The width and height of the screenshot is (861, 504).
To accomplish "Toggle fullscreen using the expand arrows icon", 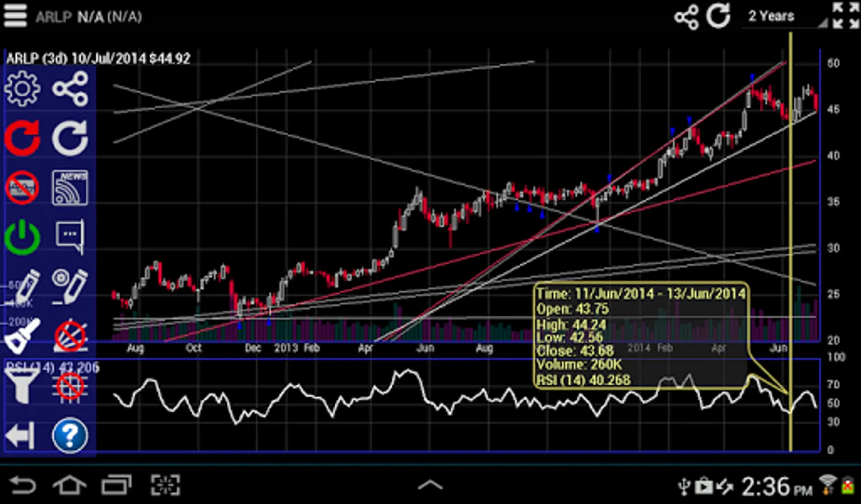I will pos(845,15).
